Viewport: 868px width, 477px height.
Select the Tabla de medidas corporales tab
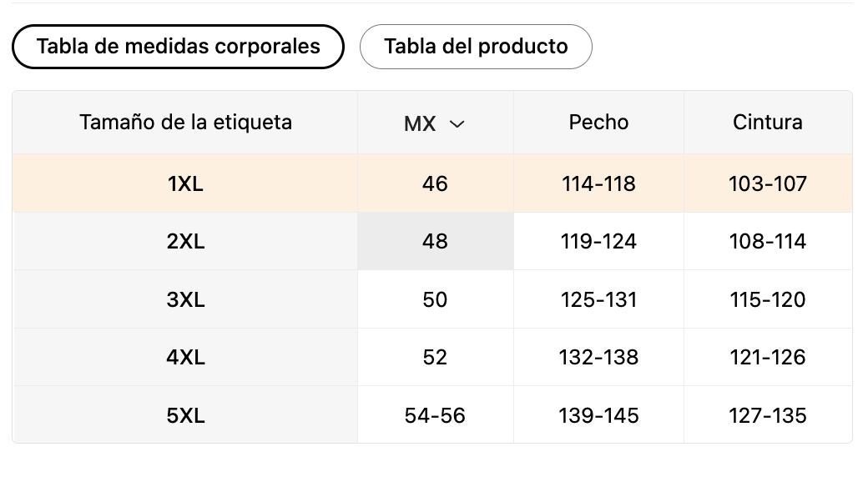tap(178, 47)
